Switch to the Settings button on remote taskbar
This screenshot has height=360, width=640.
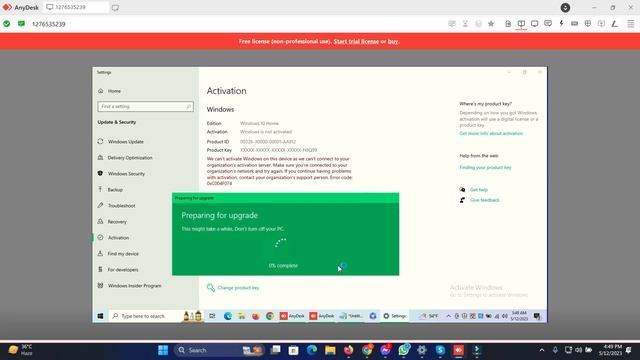pos(394,316)
